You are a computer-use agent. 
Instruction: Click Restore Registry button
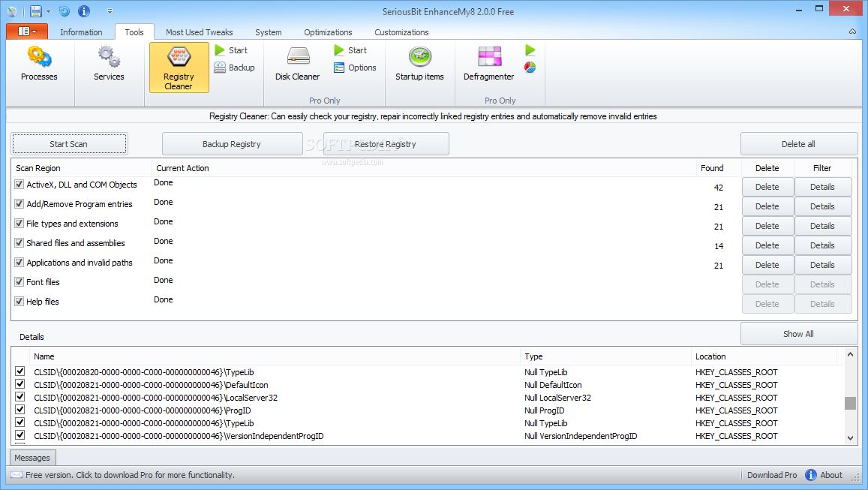(386, 144)
